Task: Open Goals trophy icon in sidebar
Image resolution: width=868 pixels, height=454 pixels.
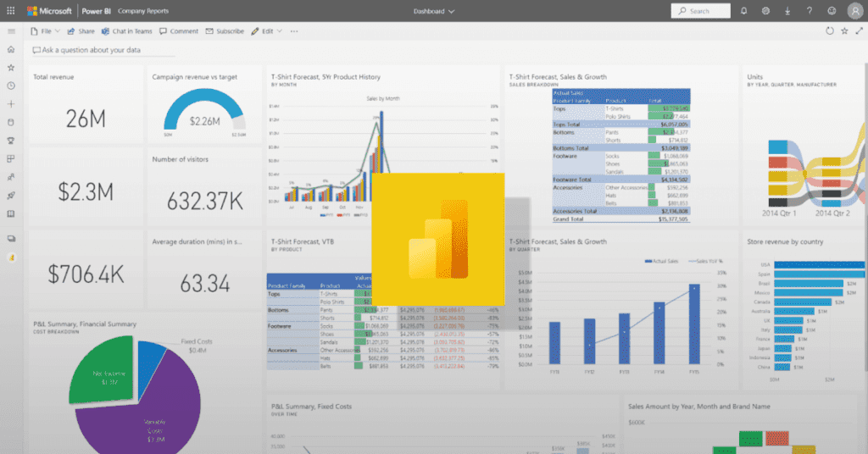Action: point(11,141)
